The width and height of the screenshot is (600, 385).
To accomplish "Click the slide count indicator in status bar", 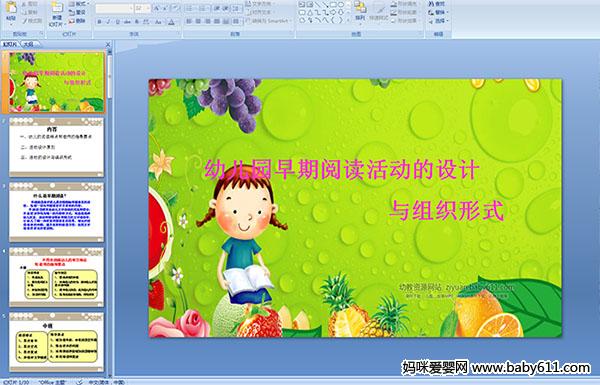I will [16, 382].
